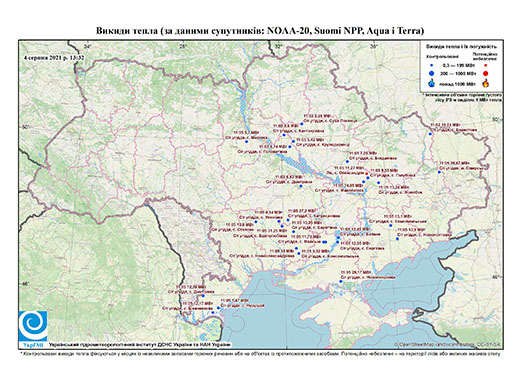520x368 pixels.
Task: Click the double blue marker cluster
Action: [325, 242]
